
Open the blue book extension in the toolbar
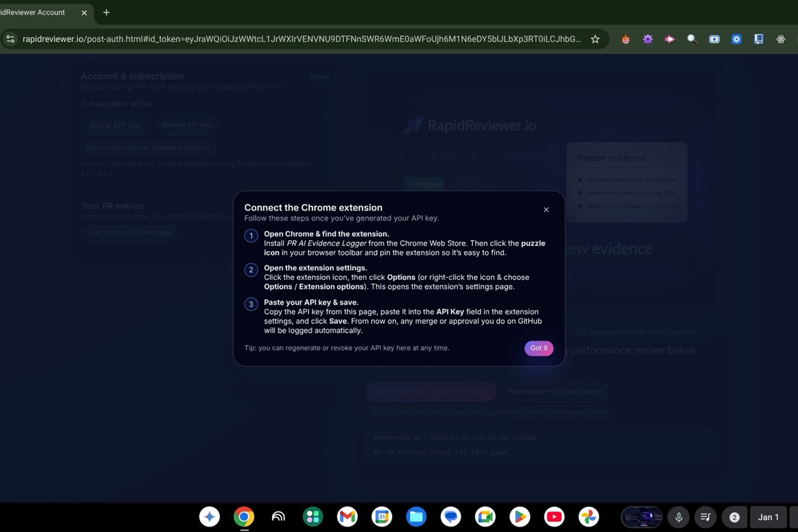pos(758,39)
